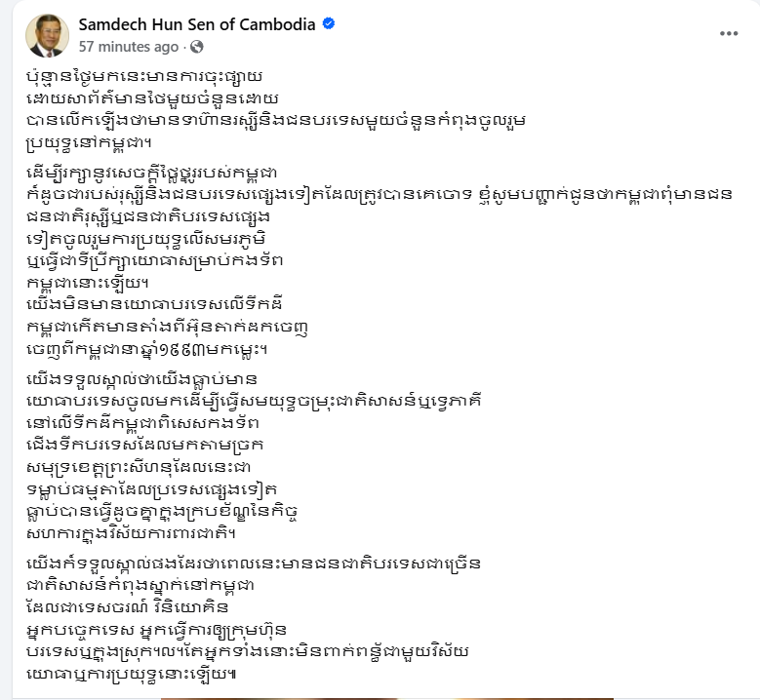The height and width of the screenshot is (700, 760).
Task: Open the post via "57 minutes ago" timestamp
Action: point(129,47)
